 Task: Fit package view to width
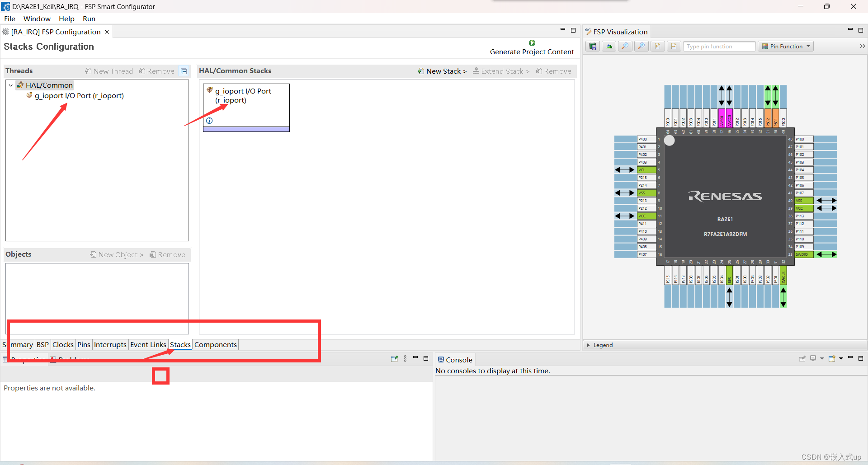[x=674, y=46]
